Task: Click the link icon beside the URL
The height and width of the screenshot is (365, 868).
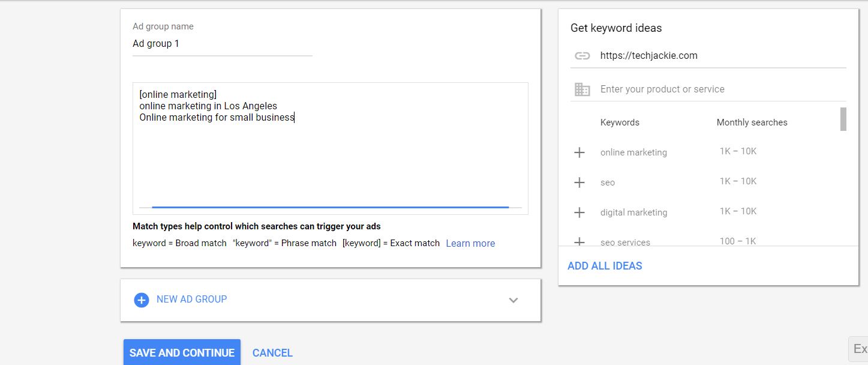Action: (582, 56)
